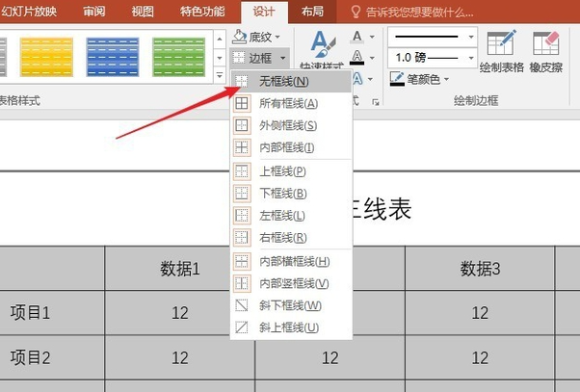580x392 pixels.
Task: Expand the Pen Color dropdown arrow
Action: [446, 79]
